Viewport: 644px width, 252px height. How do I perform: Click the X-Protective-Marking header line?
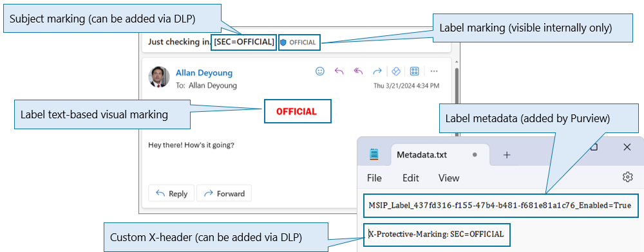[436, 234]
